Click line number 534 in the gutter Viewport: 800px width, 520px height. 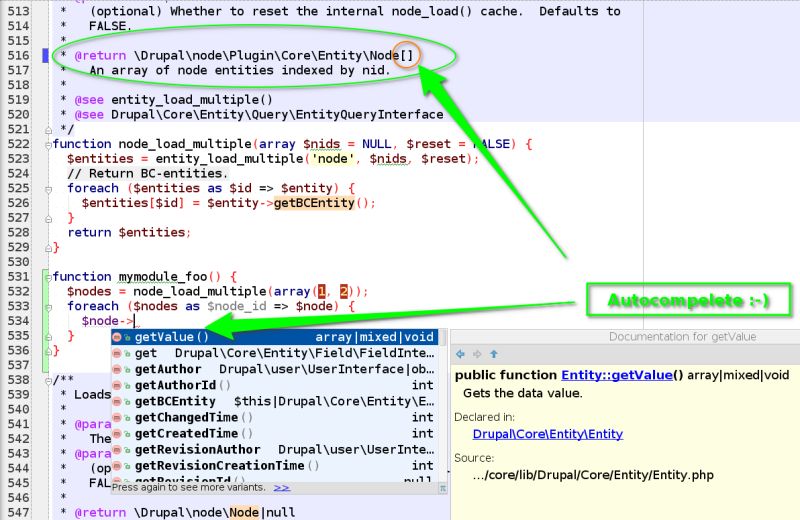click(18, 321)
